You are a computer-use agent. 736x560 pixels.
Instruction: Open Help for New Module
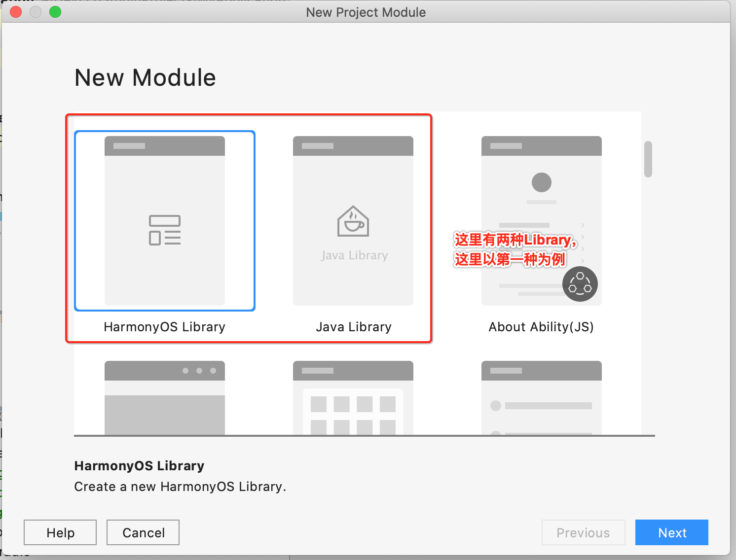click(x=60, y=532)
